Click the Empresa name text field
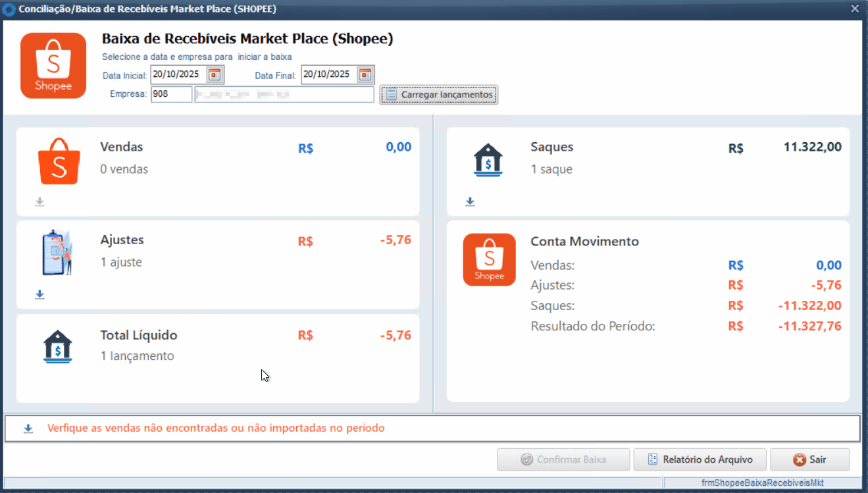The height and width of the screenshot is (493, 868). click(284, 95)
